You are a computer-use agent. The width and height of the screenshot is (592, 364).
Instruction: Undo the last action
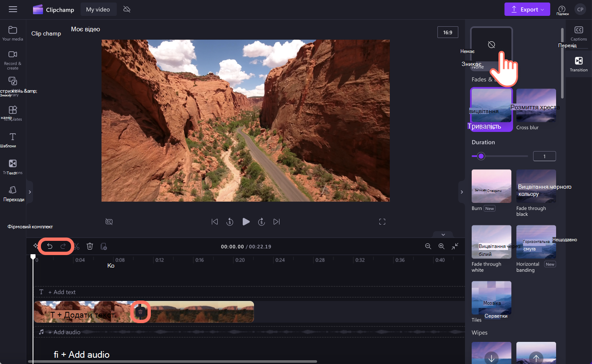tap(50, 246)
